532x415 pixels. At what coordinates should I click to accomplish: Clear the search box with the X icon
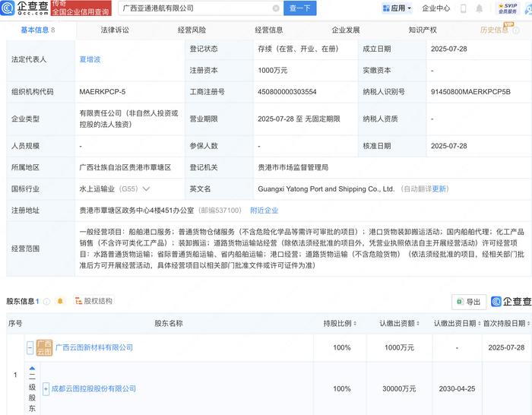(276, 8)
